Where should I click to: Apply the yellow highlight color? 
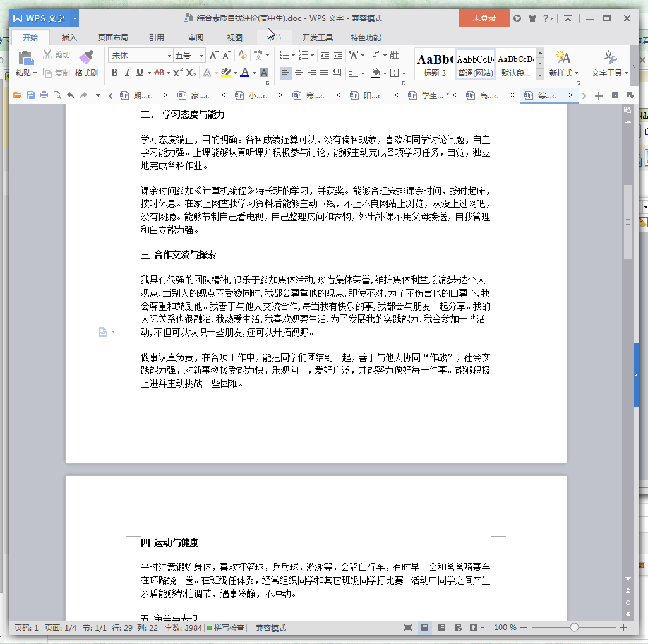tap(225, 73)
